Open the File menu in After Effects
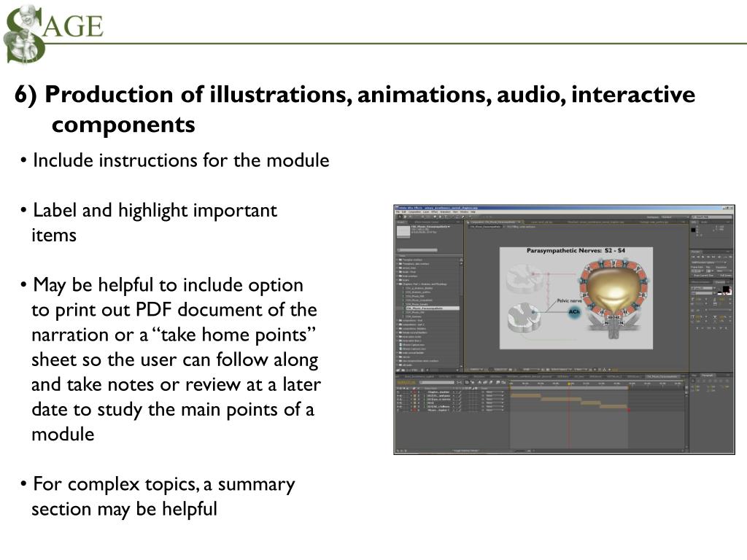Screen dimensions: 747x560 click(398, 212)
